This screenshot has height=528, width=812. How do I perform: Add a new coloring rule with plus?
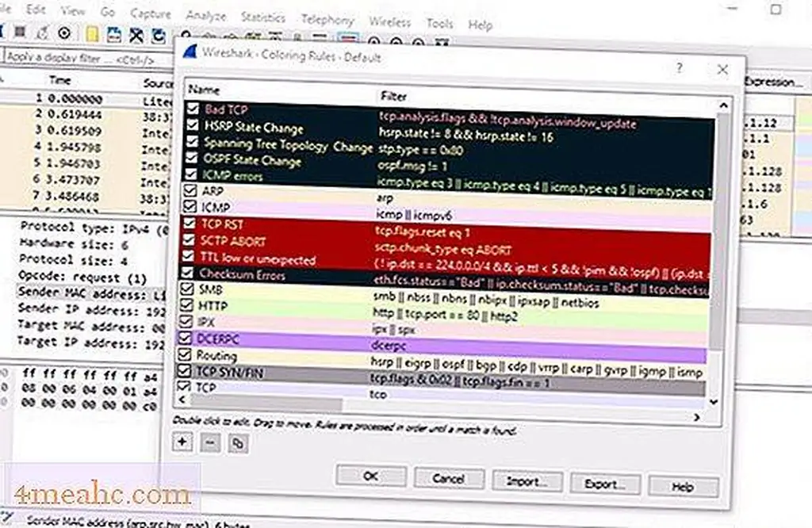tap(182, 442)
